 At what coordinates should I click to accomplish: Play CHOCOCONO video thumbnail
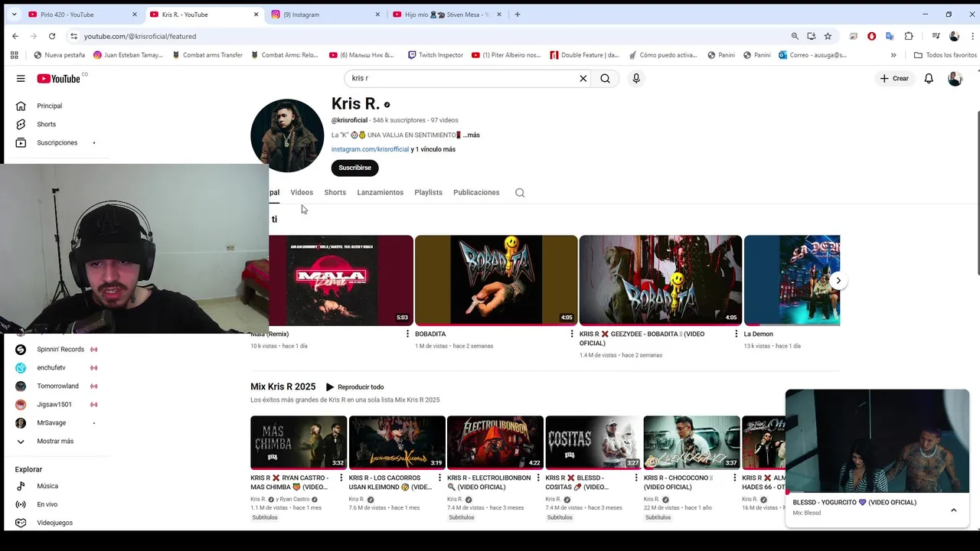pyautogui.click(x=691, y=442)
